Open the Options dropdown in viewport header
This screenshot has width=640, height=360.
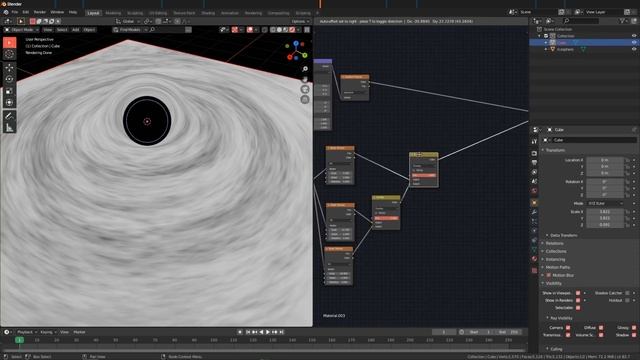pos(300,21)
